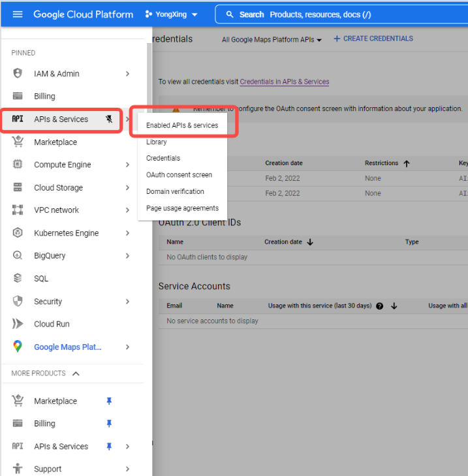This screenshot has height=476, width=468.
Task: Toggle pin for Billing in More Products
Action: coord(109,423)
